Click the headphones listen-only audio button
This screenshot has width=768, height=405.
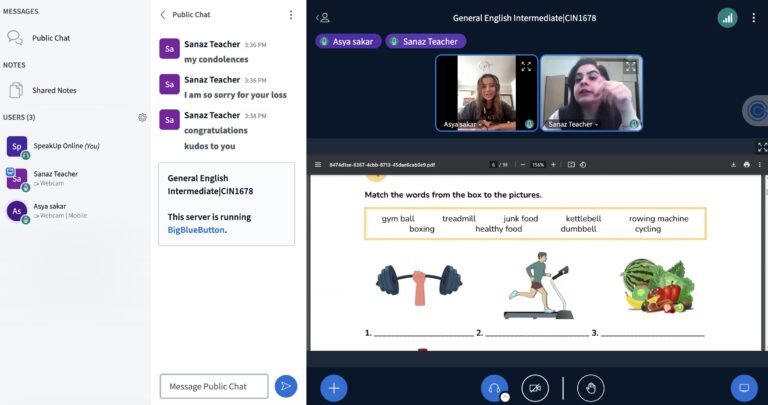(494, 387)
